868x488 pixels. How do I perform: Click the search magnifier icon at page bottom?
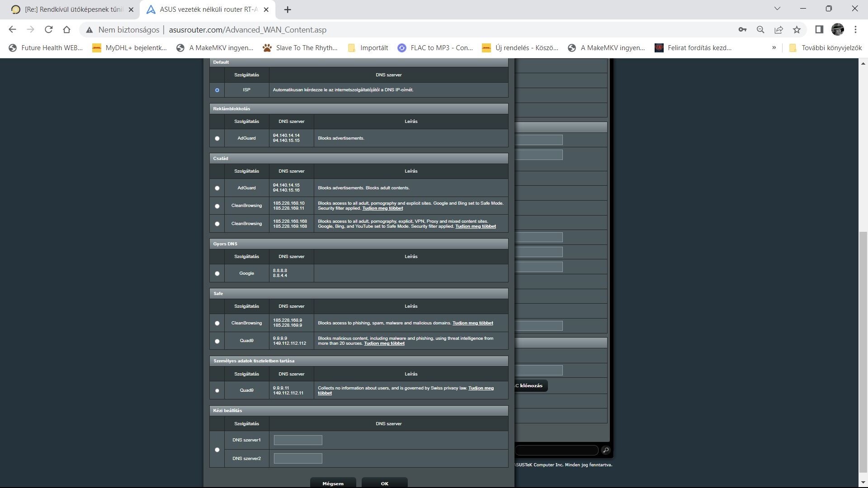coord(606,450)
